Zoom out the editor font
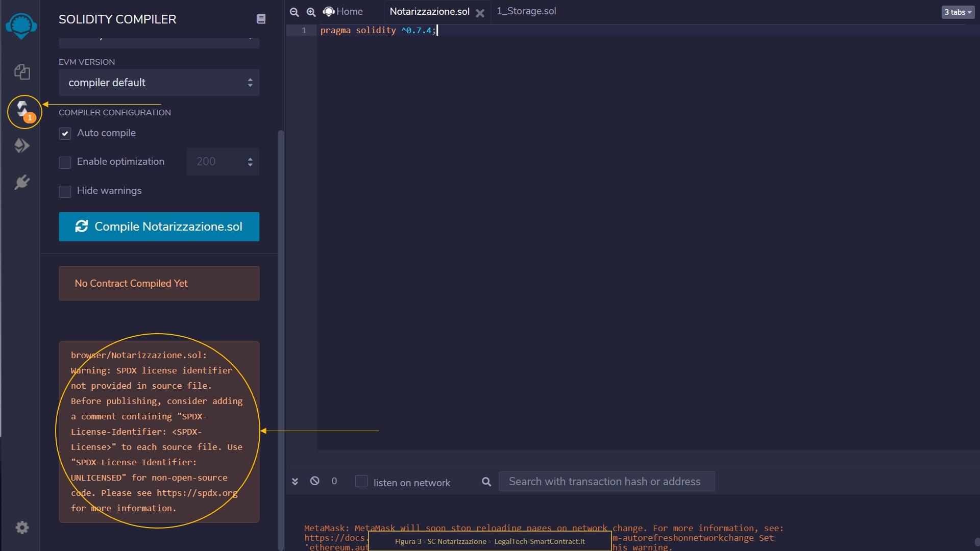This screenshot has width=980, height=551. click(294, 12)
